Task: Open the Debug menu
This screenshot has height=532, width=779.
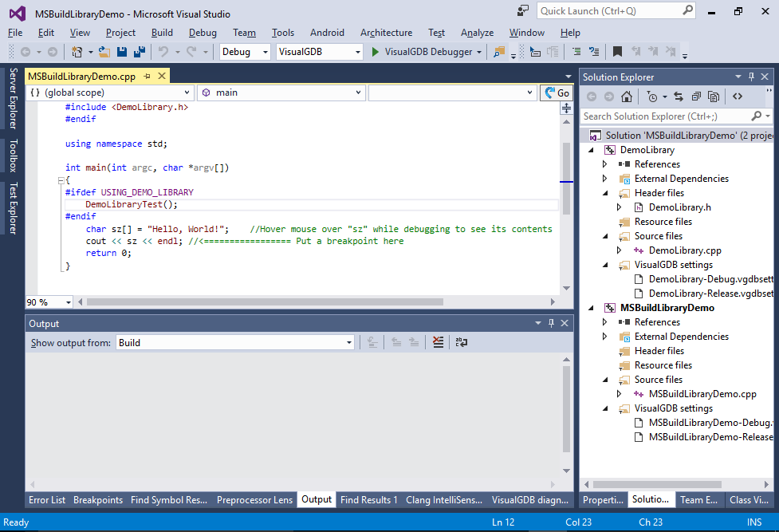Action: (x=203, y=33)
